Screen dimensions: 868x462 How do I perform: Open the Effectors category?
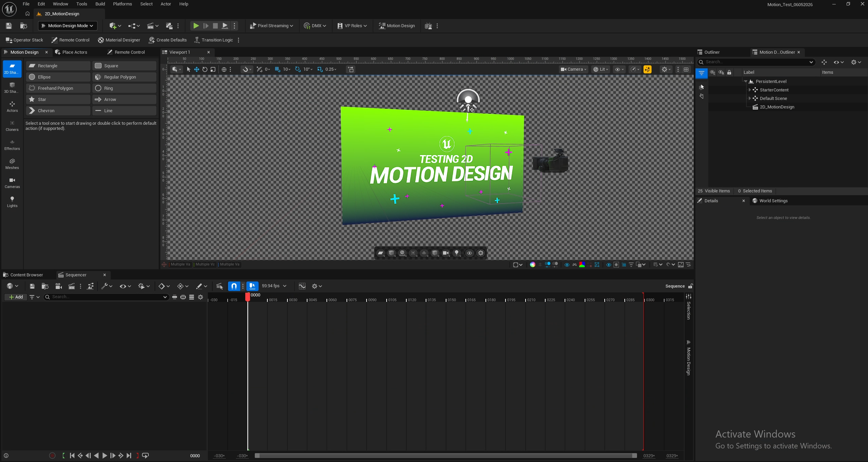(x=12, y=145)
